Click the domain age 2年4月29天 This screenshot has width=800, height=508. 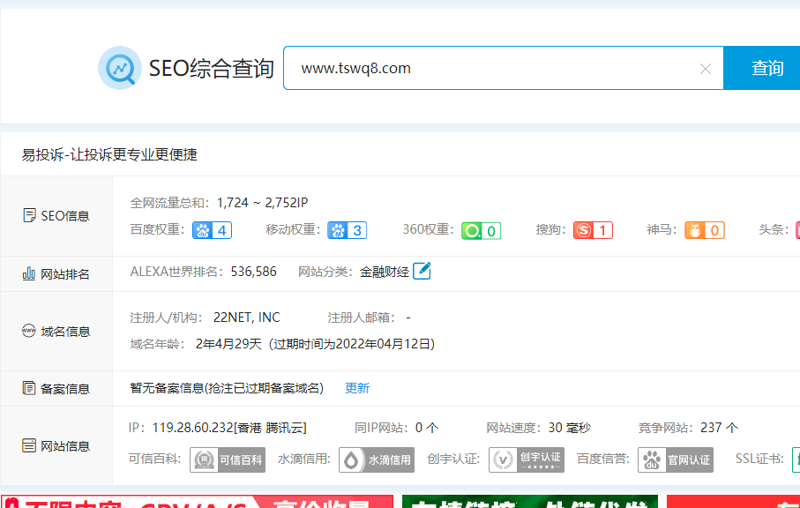[229, 344]
